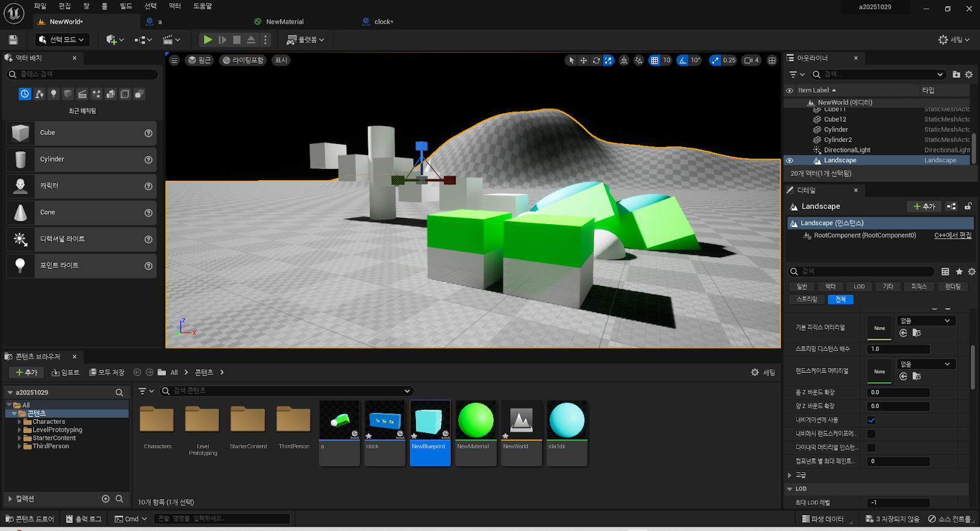Image resolution: width=980 pixels, height=531 pixels.
Task: Select the 렌더링 filter tab in Details
Action: tap(952, 287)
